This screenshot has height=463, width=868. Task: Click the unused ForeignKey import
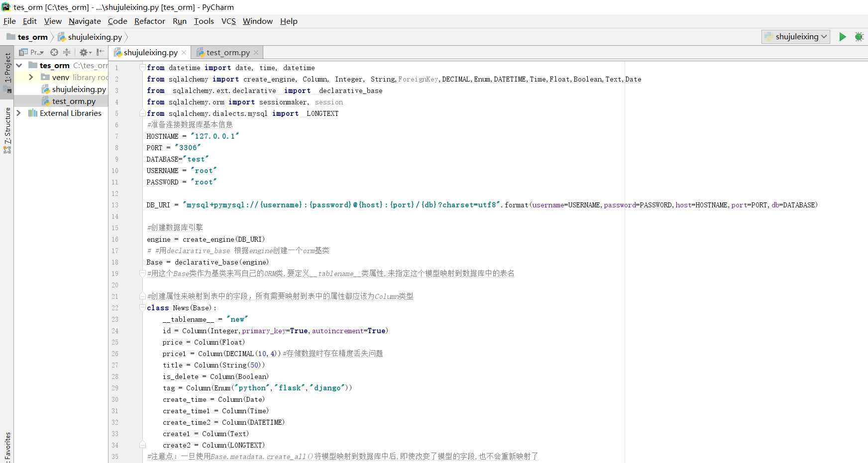point(418,79)
